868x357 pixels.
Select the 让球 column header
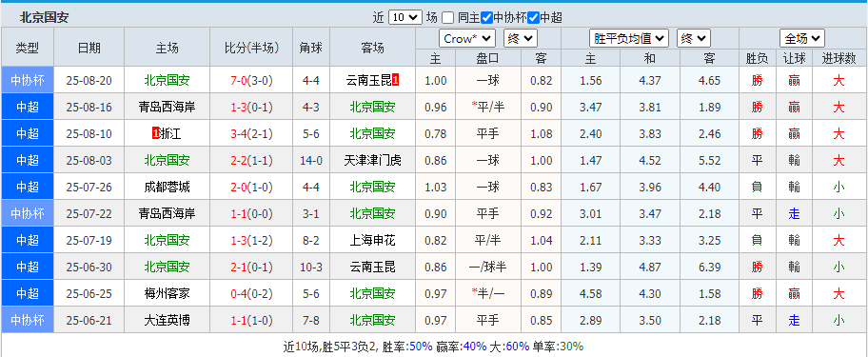tap(795, 58)
